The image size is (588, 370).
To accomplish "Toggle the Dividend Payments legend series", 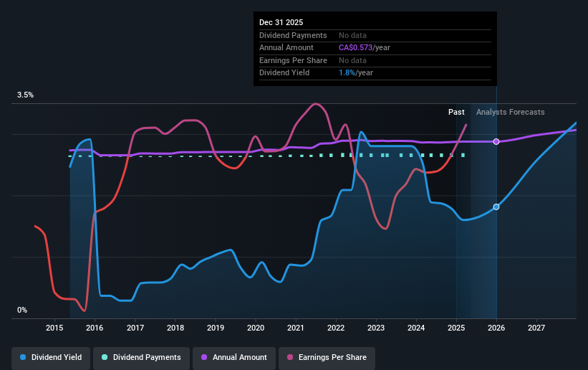I will tap(141, 357).
